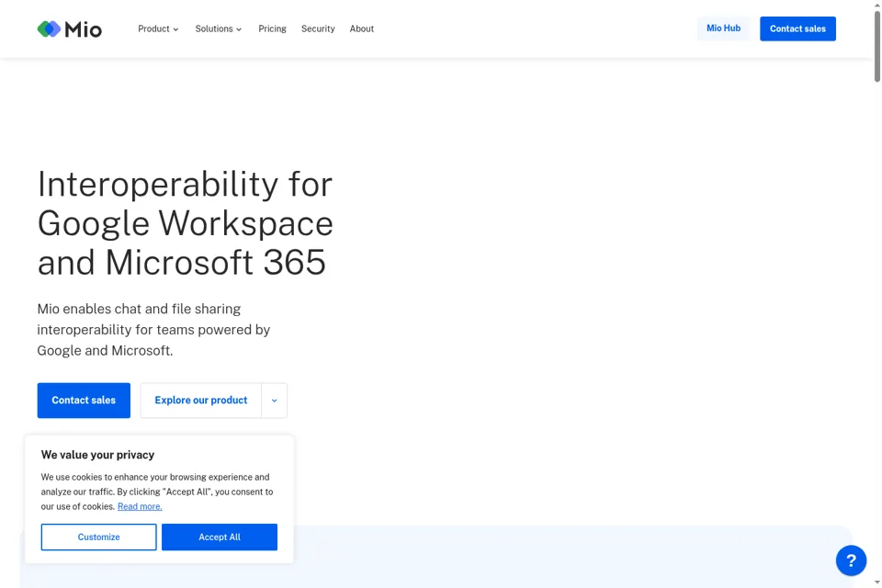882x588 pixels.
Task: Click the paragraph starting "Mio enables chat and file sharing"
Action: point(153,330)
